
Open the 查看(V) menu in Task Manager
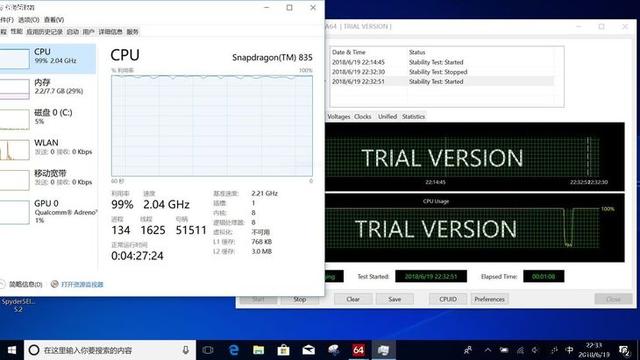point(54,20)
